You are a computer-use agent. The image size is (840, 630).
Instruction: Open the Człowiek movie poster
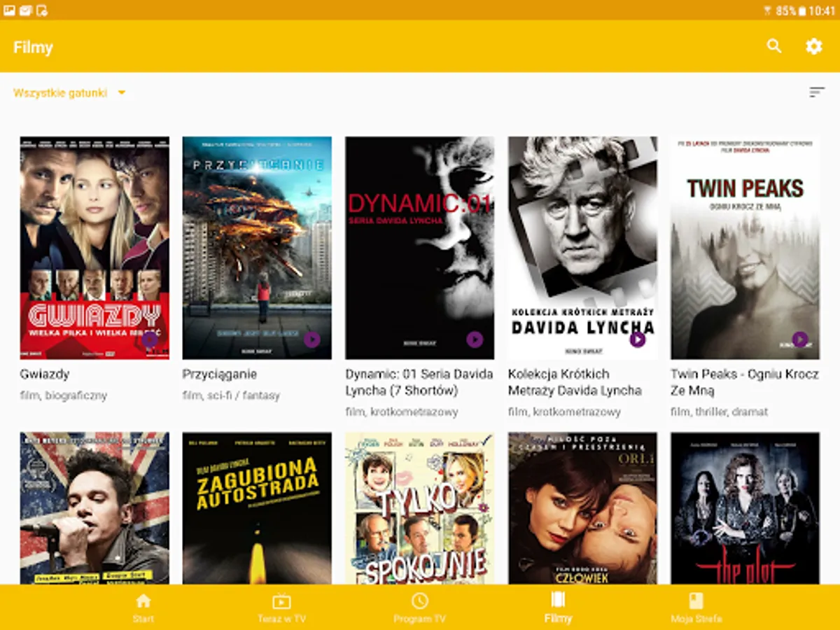click(582, 508)
